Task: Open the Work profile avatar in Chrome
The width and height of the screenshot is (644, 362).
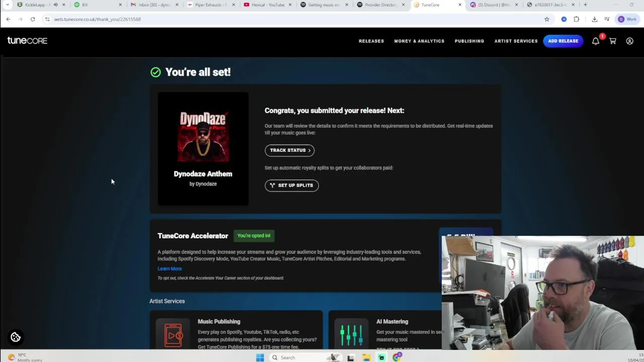Action: click(628, 19)
